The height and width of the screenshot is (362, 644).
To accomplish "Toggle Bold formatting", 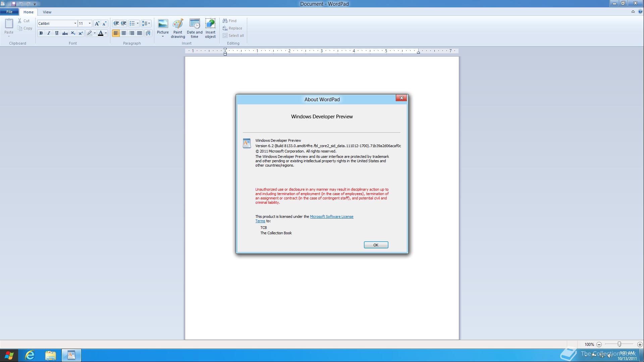I will coord(41,33).
